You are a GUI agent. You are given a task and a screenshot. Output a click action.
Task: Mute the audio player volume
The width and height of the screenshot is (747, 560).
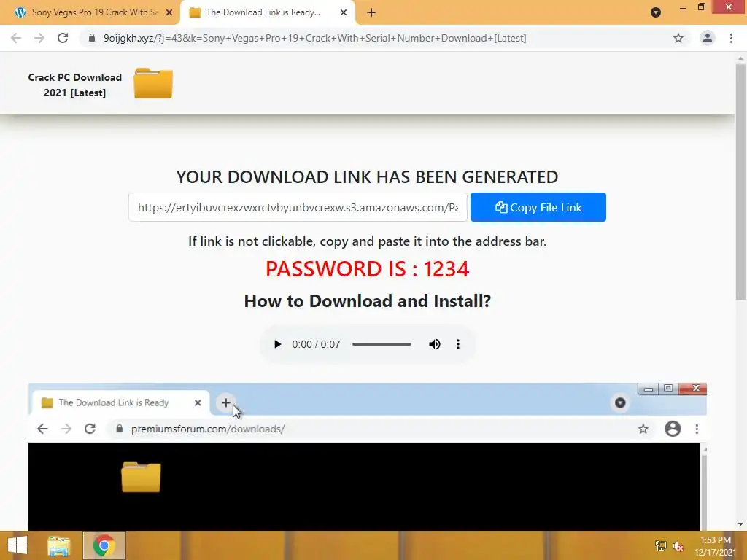(435, 344)
